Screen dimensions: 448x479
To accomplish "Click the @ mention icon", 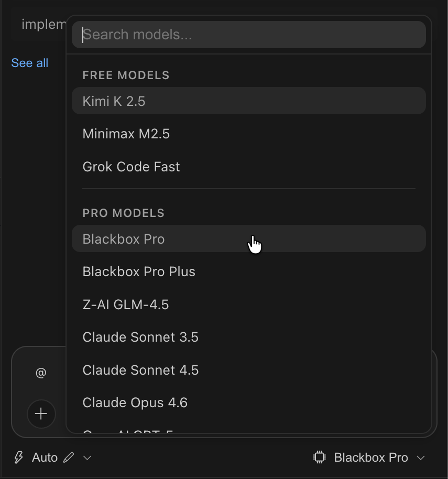I will (x=41, y=373).
